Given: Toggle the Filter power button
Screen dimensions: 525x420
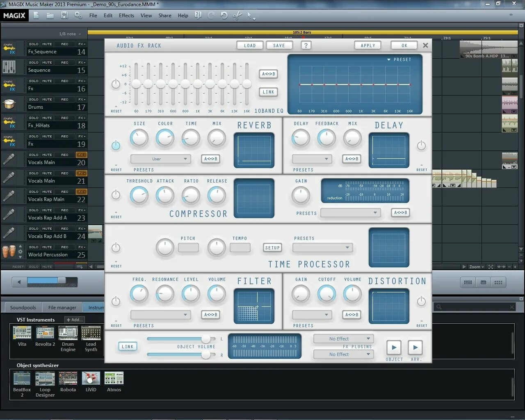Looking at the screenshot, I should click(x=116, y=301).
